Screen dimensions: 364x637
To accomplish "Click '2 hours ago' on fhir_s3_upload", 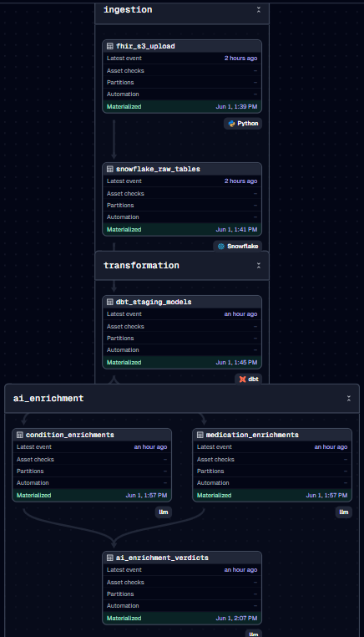I will coord(240,58).
